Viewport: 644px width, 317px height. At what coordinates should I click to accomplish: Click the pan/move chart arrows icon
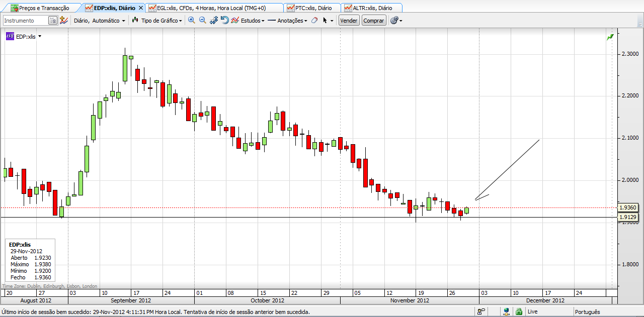click(x=214, y=21)
